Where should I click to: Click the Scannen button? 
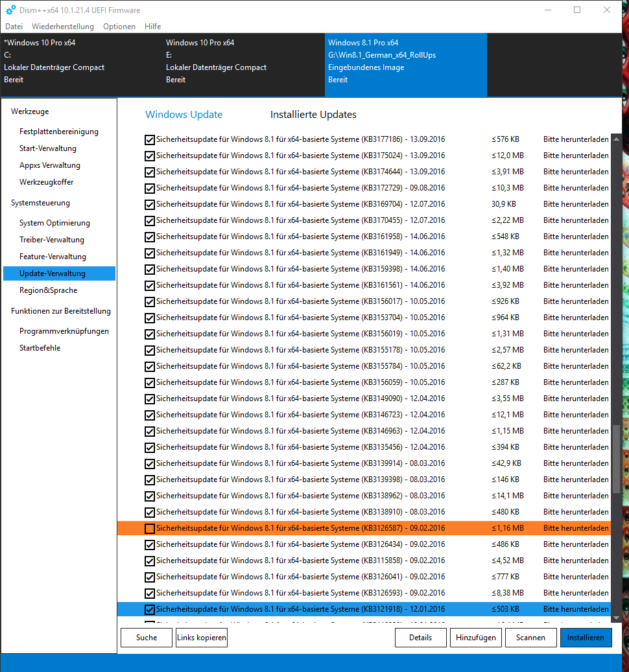tap(531, 637)
